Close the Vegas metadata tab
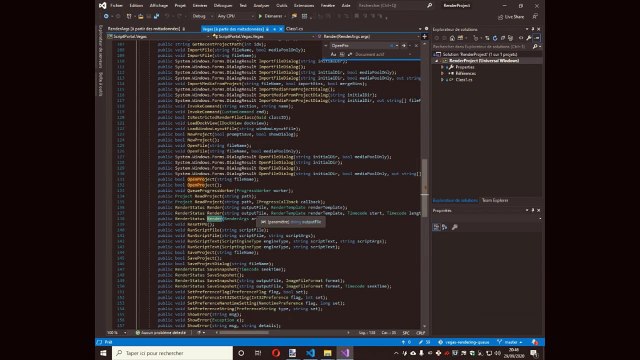 (281, 29)
